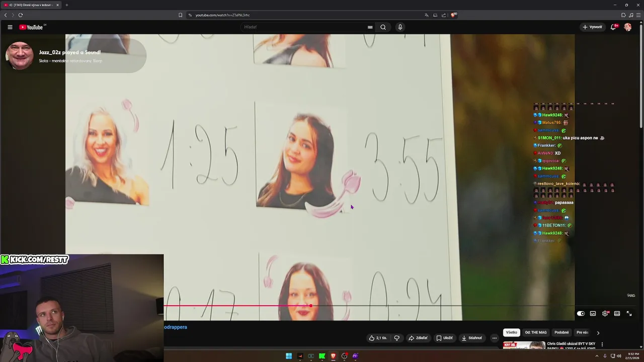Bookmark this page in address bar

(180, 15)
